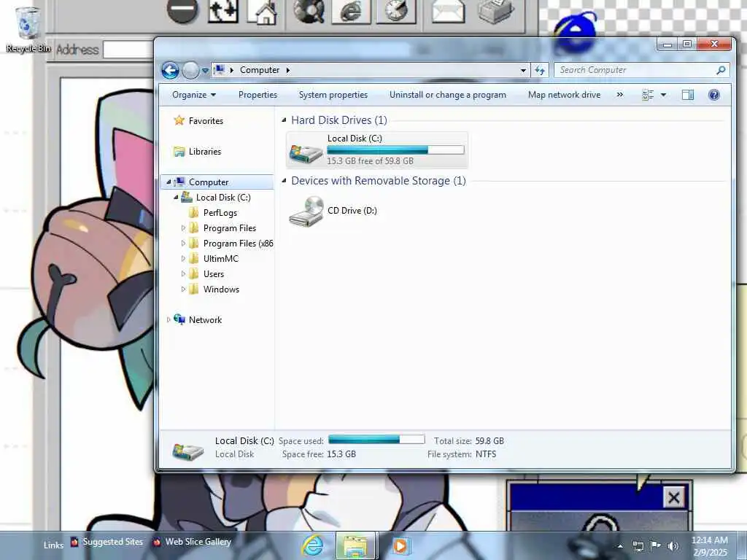The image size is (747, 560).
Task: Click the home icon in background window
Action: [x=262, y=12]
